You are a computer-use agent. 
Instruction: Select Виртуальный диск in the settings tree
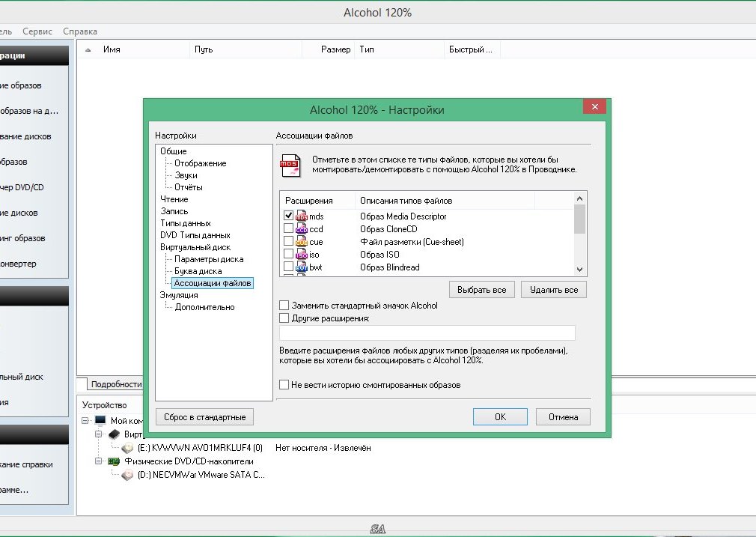pos(195,247)
